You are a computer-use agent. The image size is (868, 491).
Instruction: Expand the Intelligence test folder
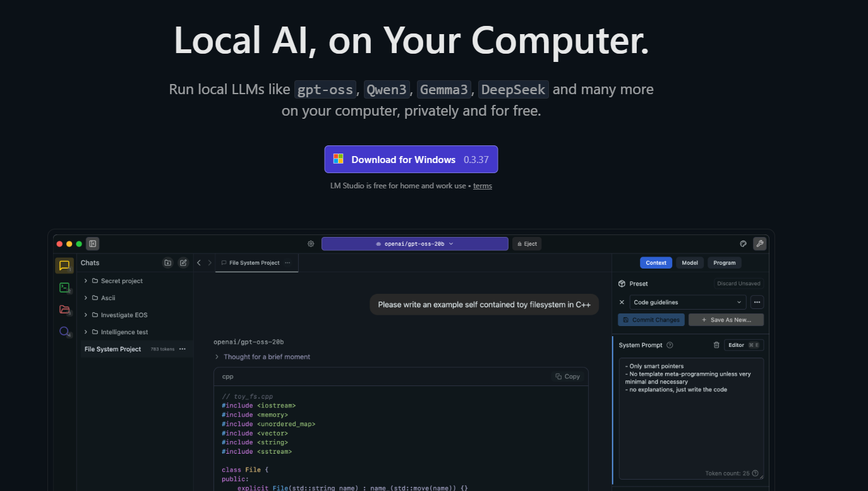(86, 332)
